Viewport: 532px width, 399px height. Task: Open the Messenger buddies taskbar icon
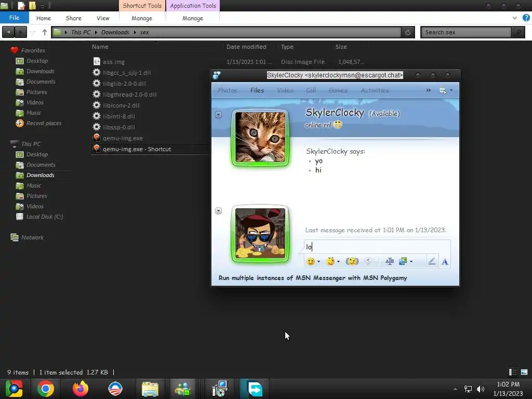coord(182,389)
